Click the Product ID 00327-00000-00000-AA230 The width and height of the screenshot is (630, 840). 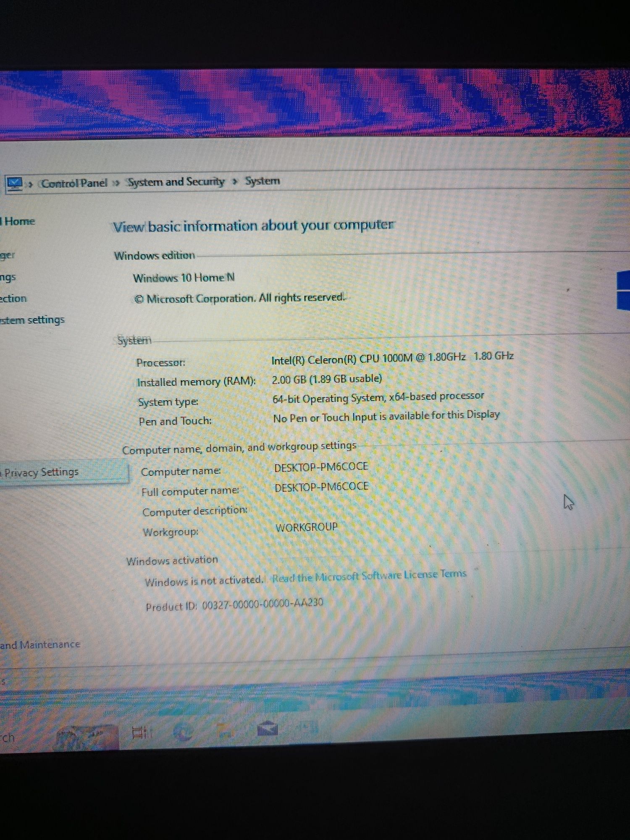(x=234, y=605)
